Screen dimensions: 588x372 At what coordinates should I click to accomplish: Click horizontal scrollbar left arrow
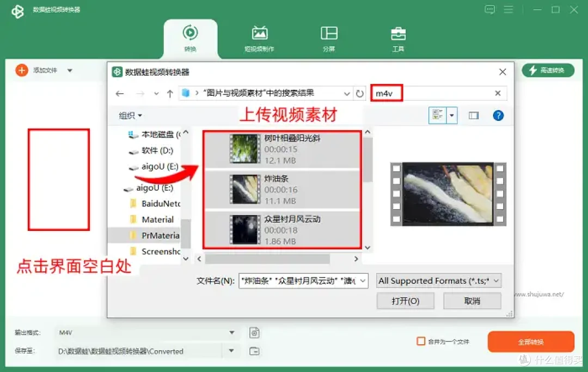pos(199,259)
